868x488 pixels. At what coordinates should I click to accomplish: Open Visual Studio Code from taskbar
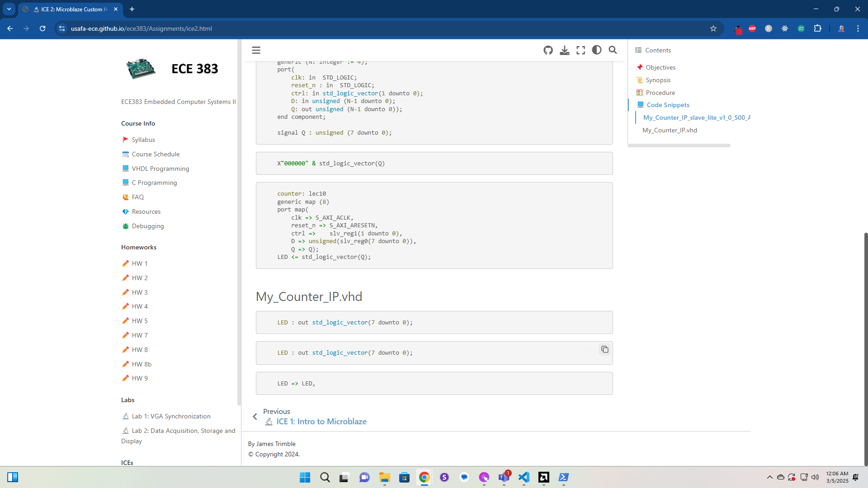(x=524, y=477)
